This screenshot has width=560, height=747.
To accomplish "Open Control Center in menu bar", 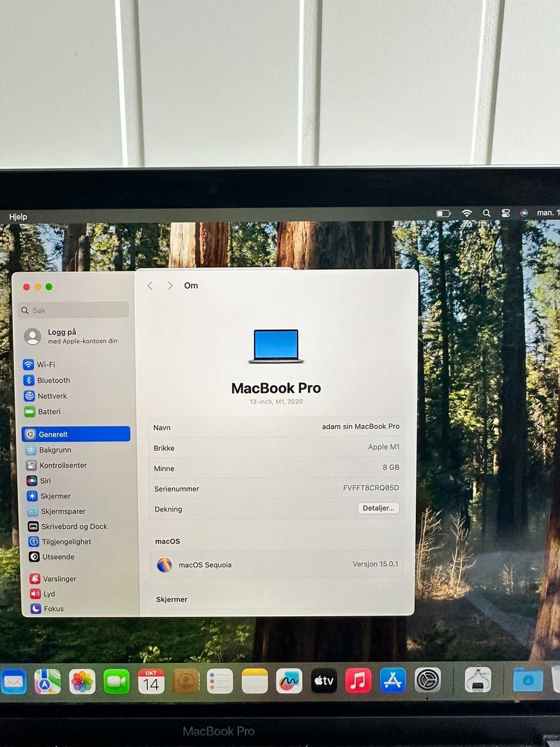I will click(x=506, y=213).
